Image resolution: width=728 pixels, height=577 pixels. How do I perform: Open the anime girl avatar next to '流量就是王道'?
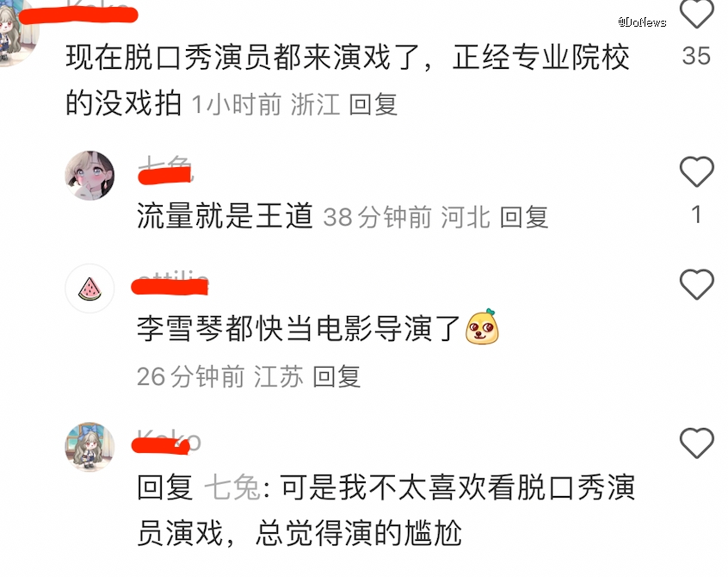point(89,176)
